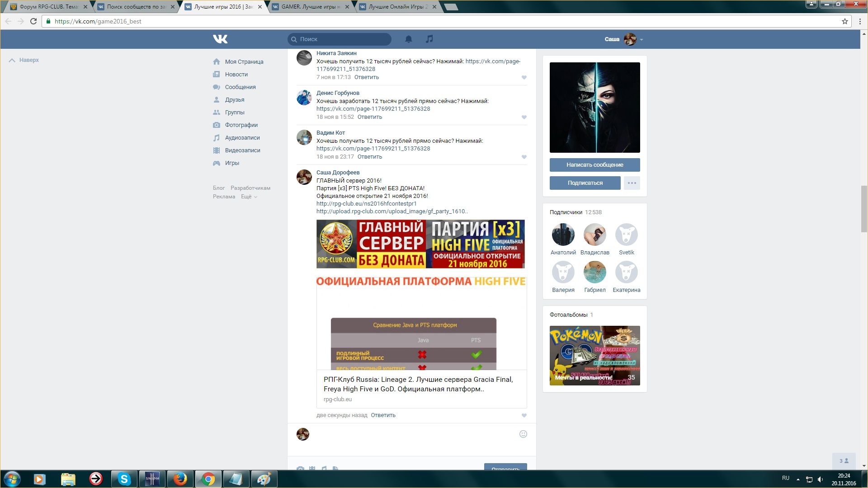This screenshot has height=488, width=868.
Task: Expand the Ещё footer menu
Action: 249,197
